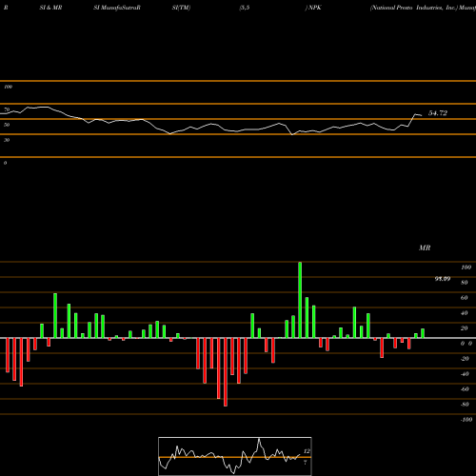This screenshot has height=476, width=476.
Task: Click the '50' label on RSI axis
Action: tap(7, 125)
